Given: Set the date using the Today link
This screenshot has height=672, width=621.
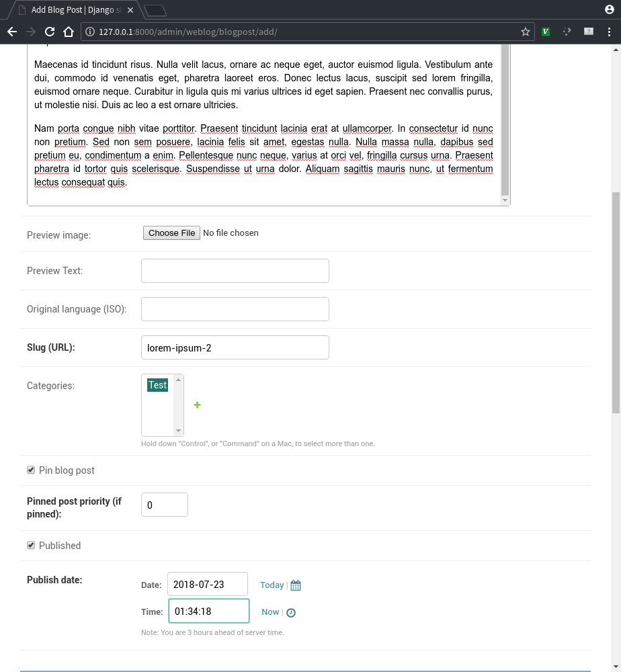Looking at the screenshot, I should click(272, 585).
